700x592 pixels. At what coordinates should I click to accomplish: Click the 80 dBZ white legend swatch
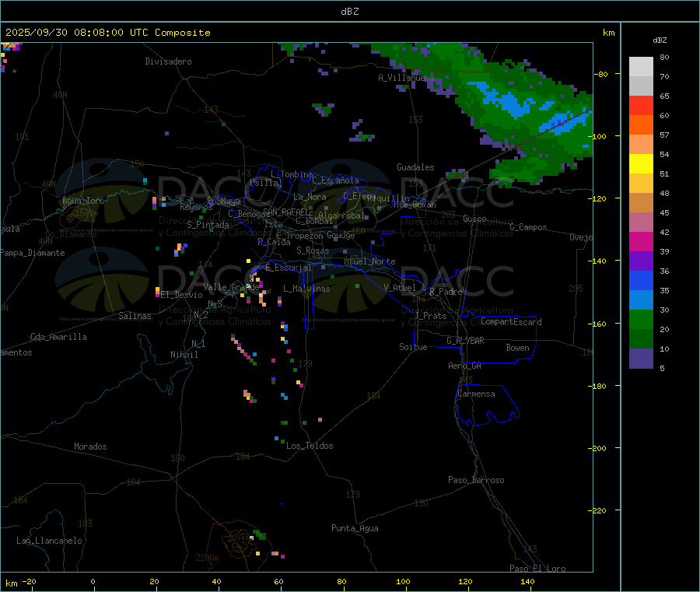(641, 67)
